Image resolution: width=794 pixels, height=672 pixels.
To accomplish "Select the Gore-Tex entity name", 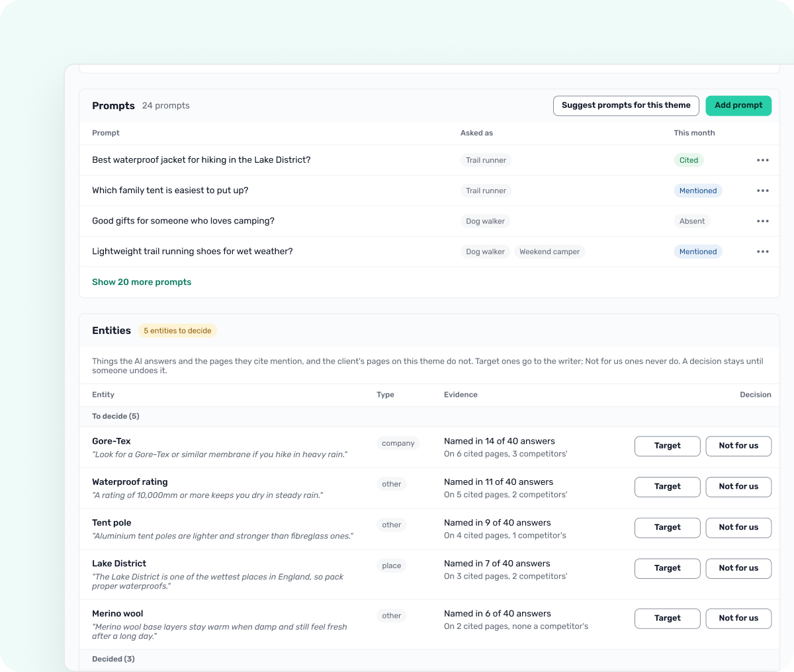I will pos(111,441).
